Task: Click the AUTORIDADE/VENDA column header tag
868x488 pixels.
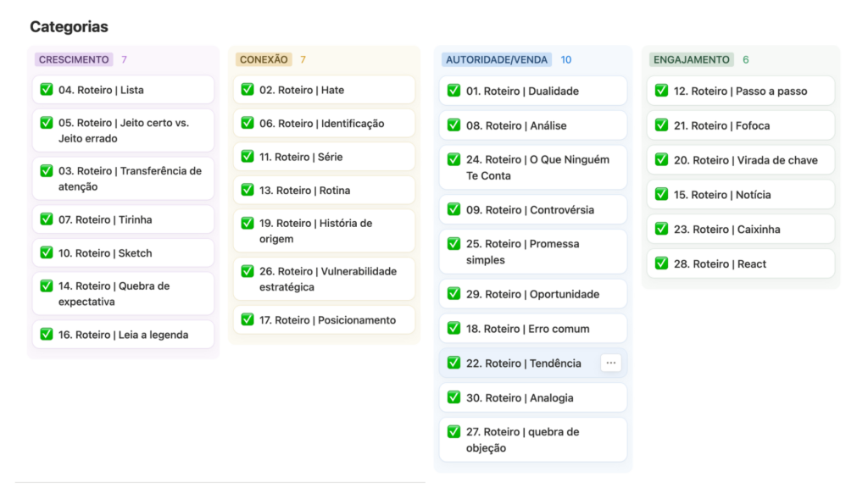Action: coord(497,59)
